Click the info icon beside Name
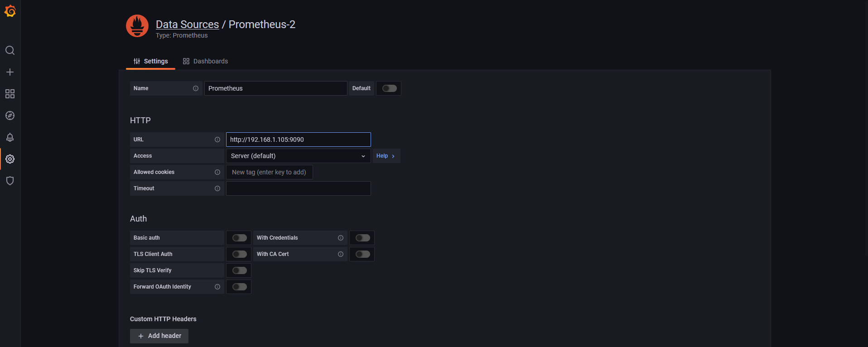The image size is (868, 347). click(196, 88)
